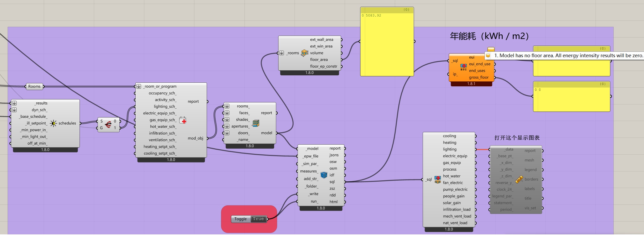This screenshot has width=644, height=252.
Task: Click the html output
Action: 334,202
